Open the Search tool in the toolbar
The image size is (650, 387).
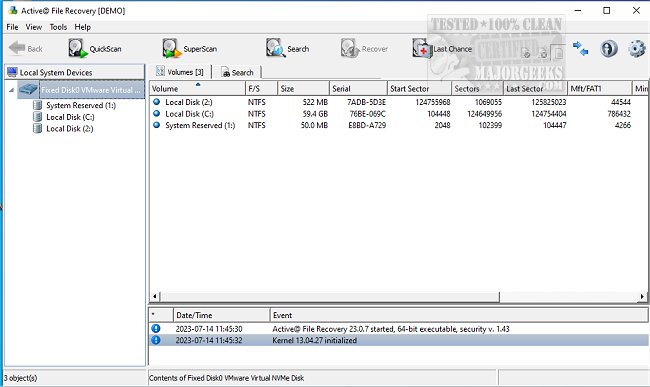tap(287, 48)
